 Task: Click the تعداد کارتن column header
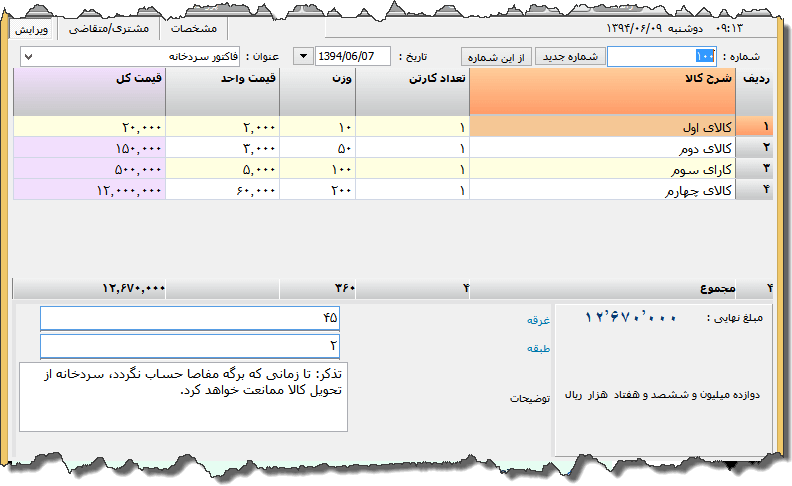tap(412, 92)
